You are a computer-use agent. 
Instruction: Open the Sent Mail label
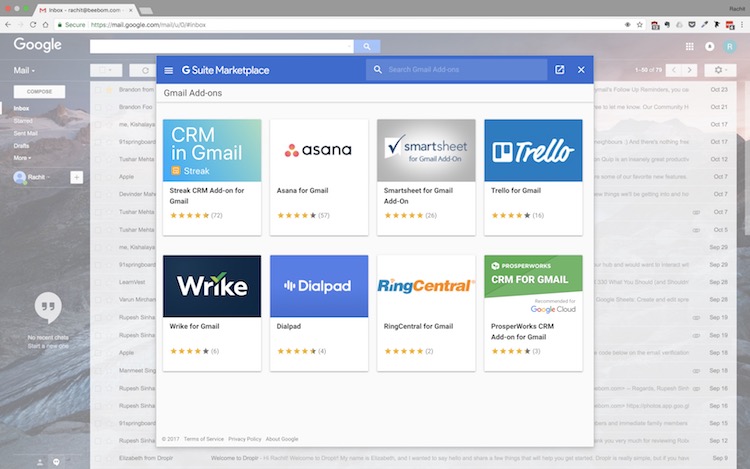click(x=25, y=133)
